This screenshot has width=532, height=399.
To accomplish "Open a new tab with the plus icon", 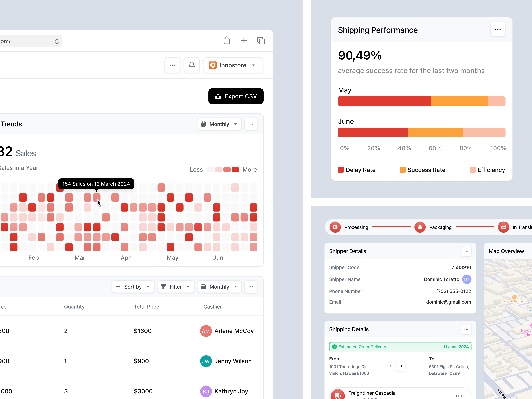I will (x=244, y=40).
